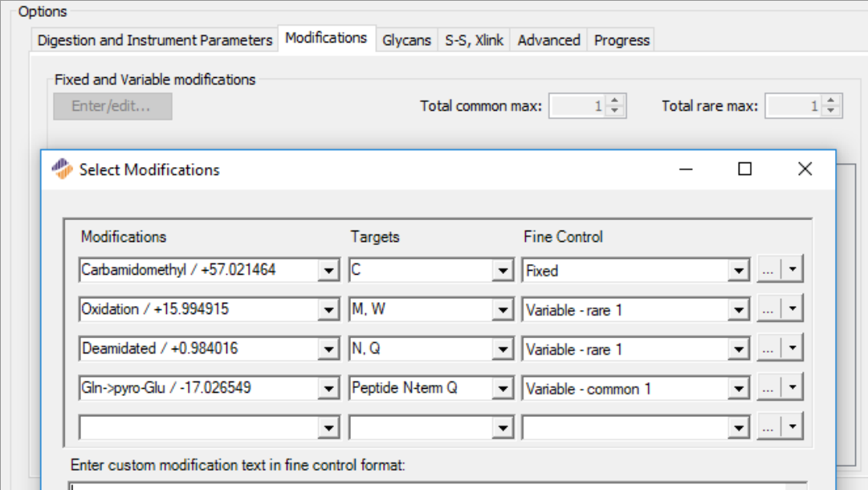Open the Carbamidomethyl modification dropdown
Image resolution: width=868 pixels, height=490 pixels.
328,271
